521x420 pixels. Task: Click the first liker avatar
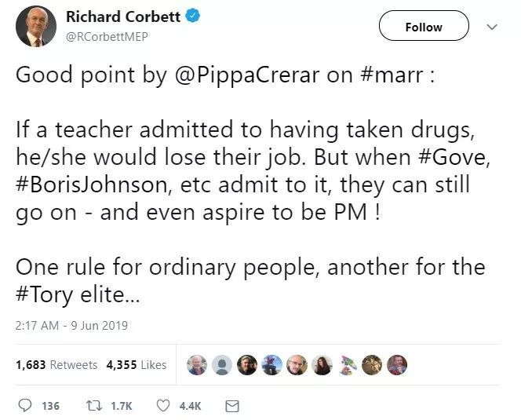[198, 365]
